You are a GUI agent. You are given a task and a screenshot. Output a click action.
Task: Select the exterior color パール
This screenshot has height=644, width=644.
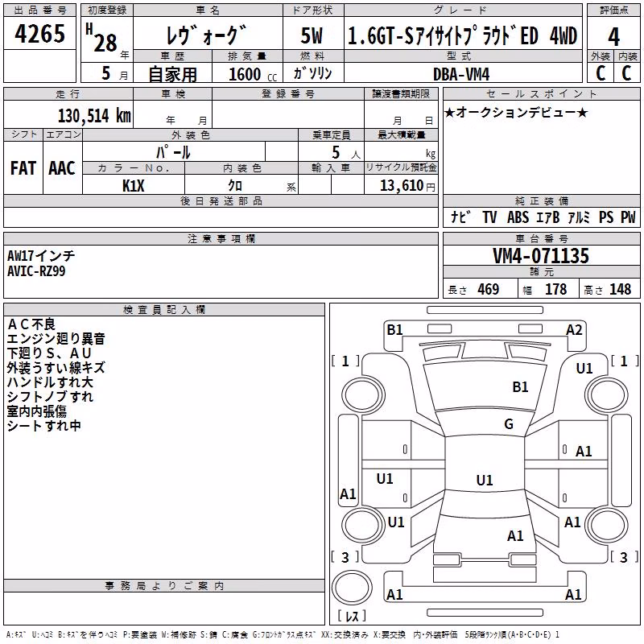point(173,152)
